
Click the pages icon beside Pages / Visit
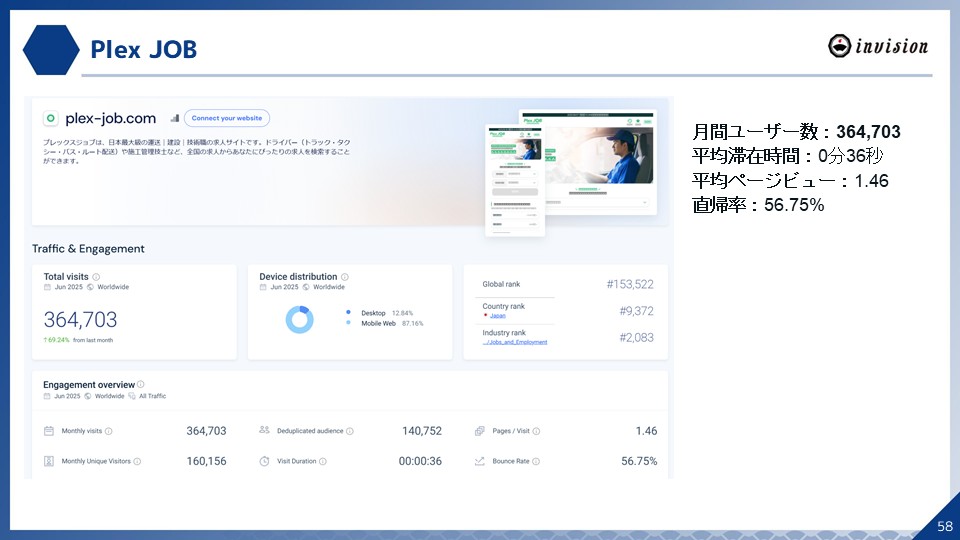pos(479,431)
